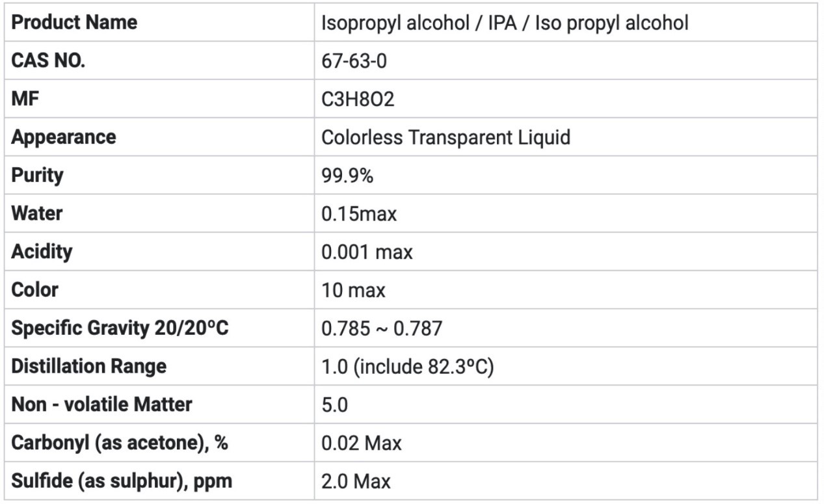
Task: Click the Acidity label
Action: [x=42, y=251]
